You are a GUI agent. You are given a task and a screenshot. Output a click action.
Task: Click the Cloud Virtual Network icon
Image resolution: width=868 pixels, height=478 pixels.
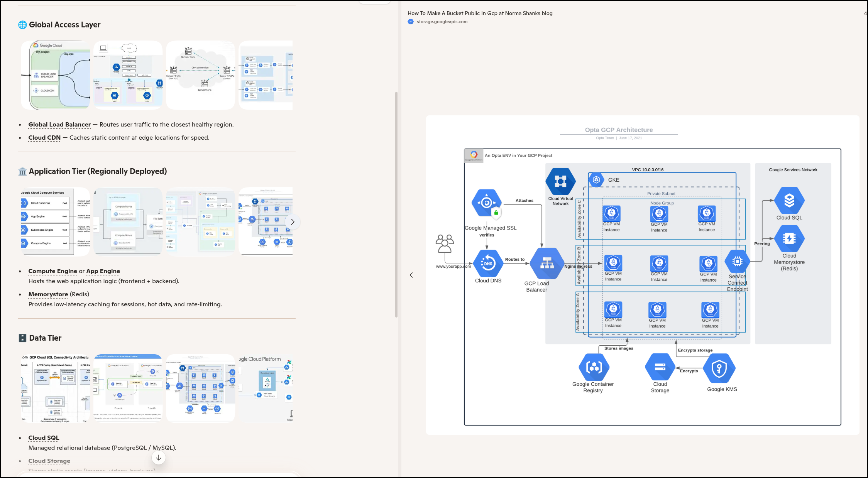(560, 181)
